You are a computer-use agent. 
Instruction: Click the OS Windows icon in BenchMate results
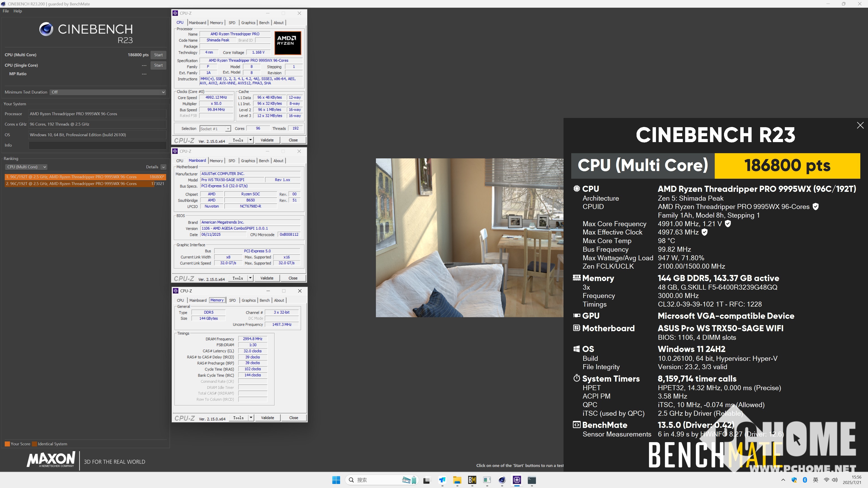(577, 349)
